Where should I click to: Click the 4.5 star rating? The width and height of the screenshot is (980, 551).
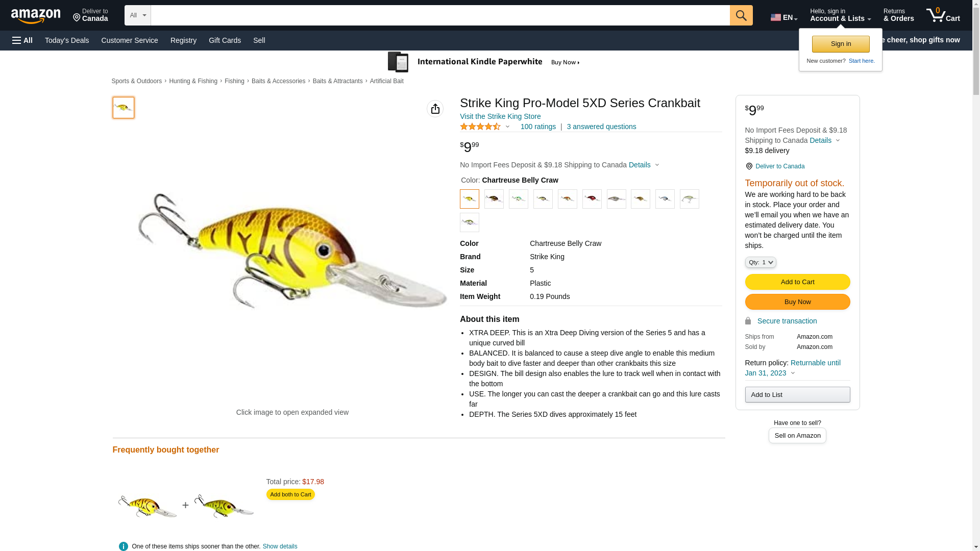[480, 127]
